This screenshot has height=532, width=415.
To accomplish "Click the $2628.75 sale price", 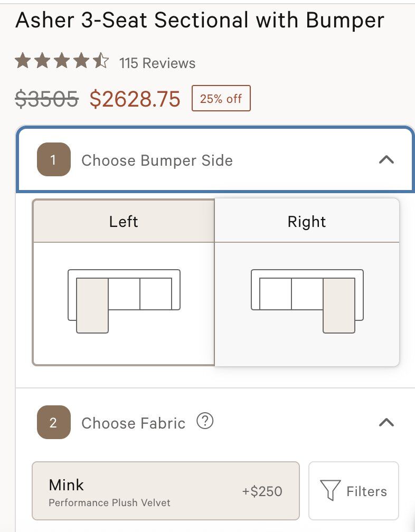I will coord(135,99).
